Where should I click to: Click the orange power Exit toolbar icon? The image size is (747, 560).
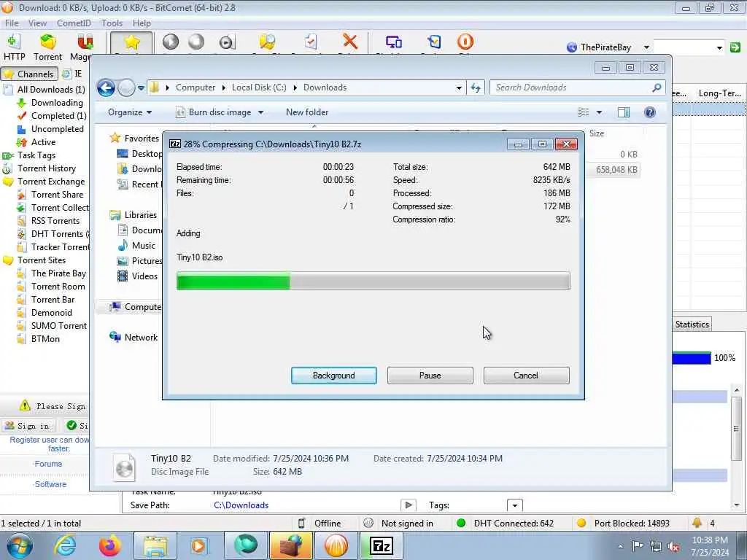(x=465, y=42)
